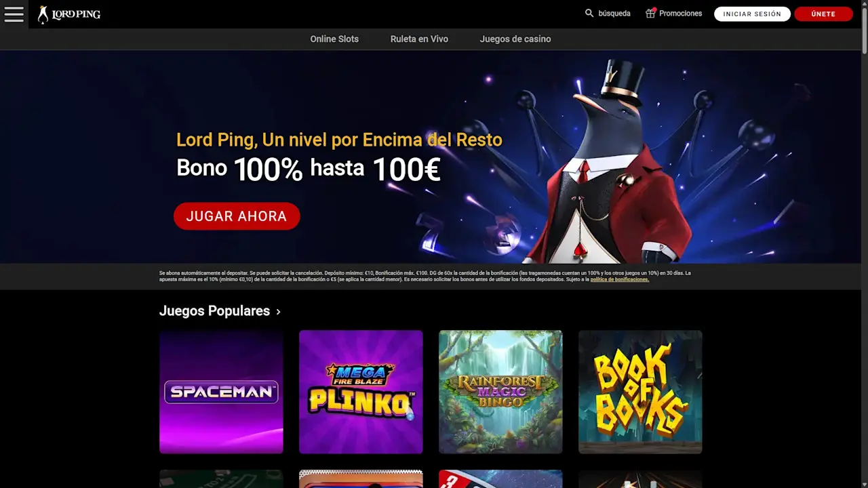Open Mega Fire Blaze Plinko game
This screenshot has width=868, height=488.
click(361, 392)
